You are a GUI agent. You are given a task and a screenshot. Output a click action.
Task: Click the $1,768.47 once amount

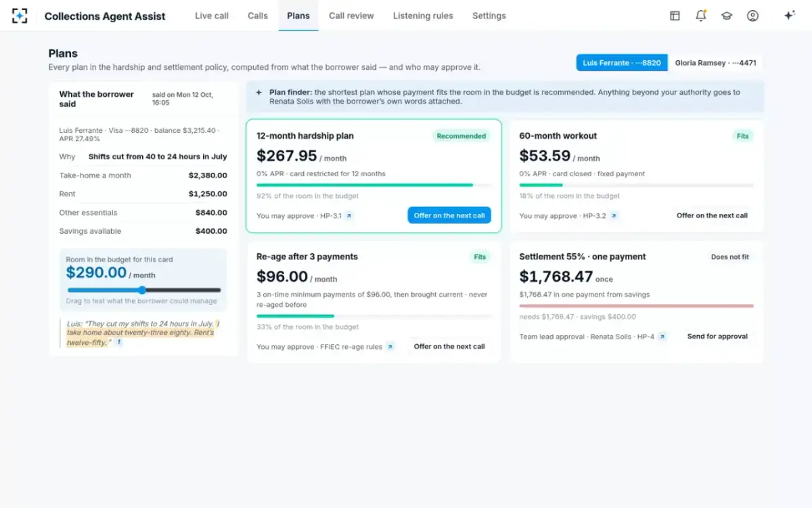click(566, 277)
